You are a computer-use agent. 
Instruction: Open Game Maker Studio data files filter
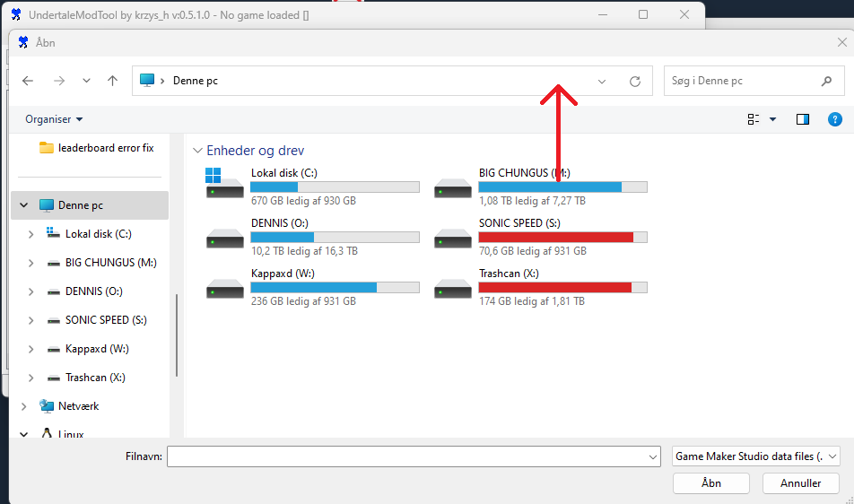tap(756, 456)
